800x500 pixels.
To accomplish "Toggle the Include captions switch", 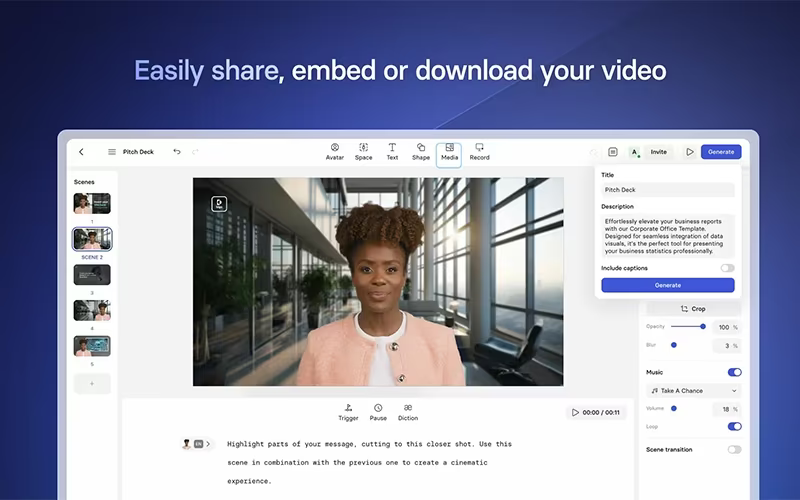I will 728,268.
